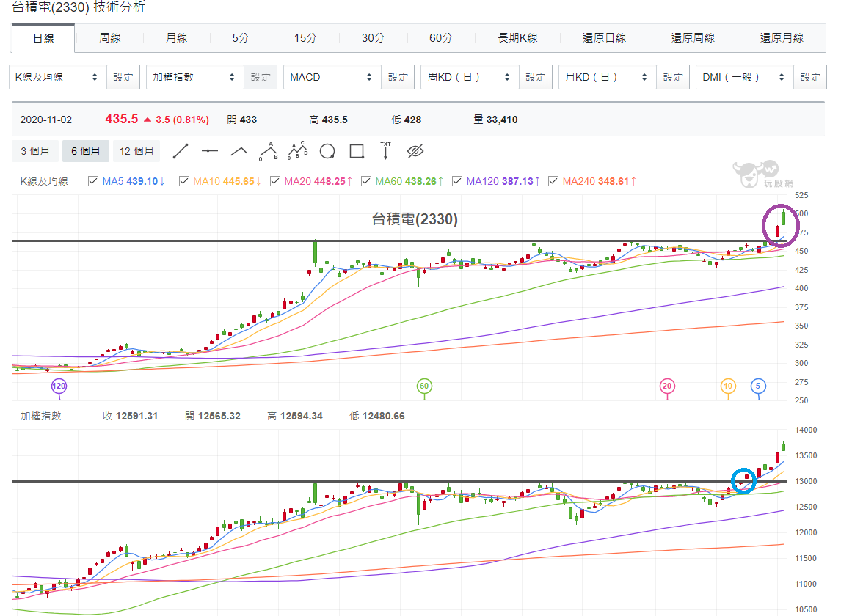Click 設定 next to 周KD (日)
The height and width of the screenshot is (616, 841).
click(535, 77)
